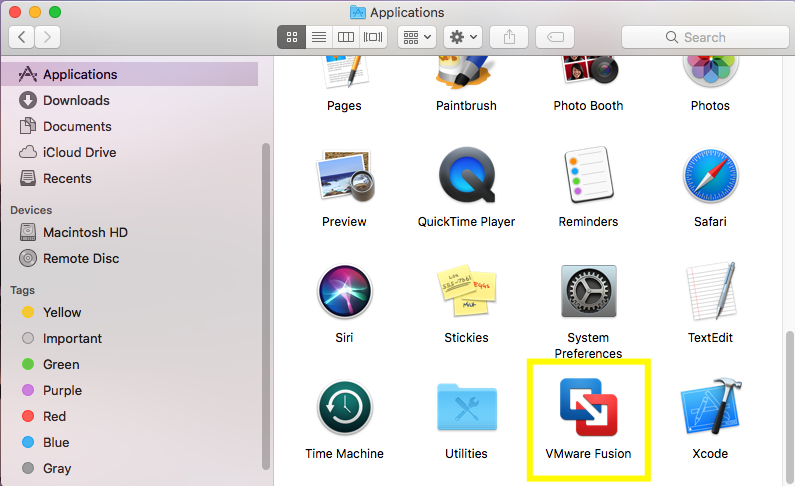795x486 pixels.
Task: Open Recents in the sidebar
Action: tap(130, 178)
